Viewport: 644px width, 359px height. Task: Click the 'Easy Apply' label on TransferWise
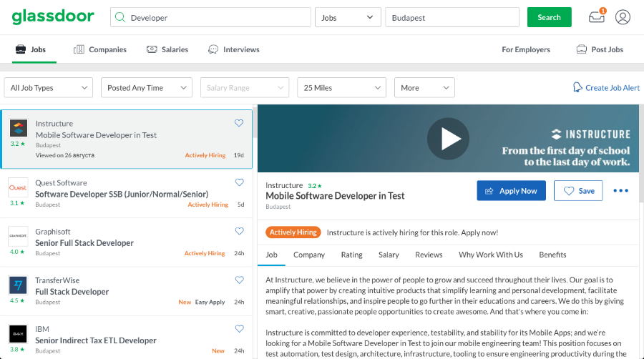tap(210, 302)
